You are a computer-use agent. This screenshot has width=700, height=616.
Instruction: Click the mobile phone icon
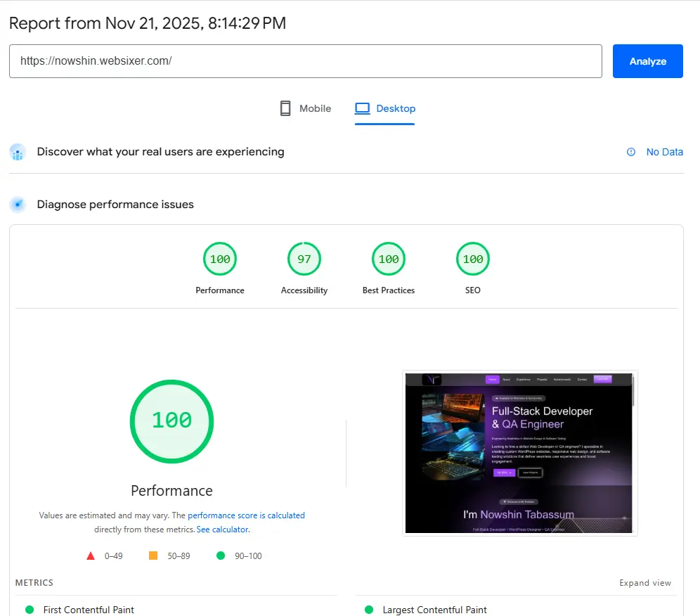[285, 108]
